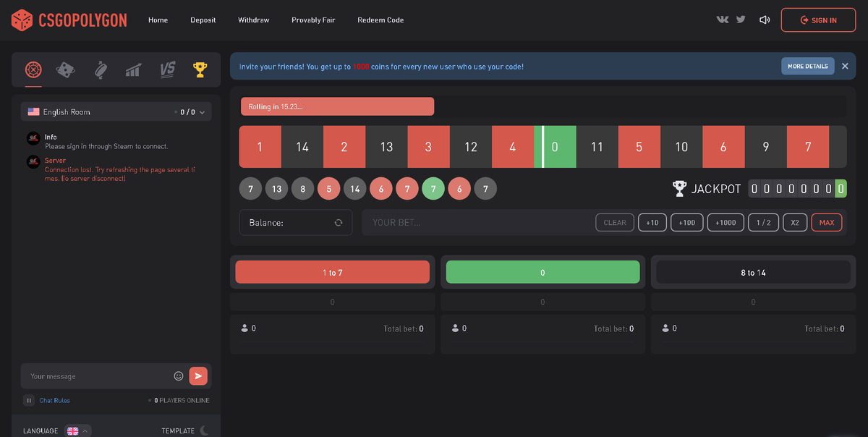The image size is (868, 437).
Task: Expand the English Room dropdown
Action: 116,112
